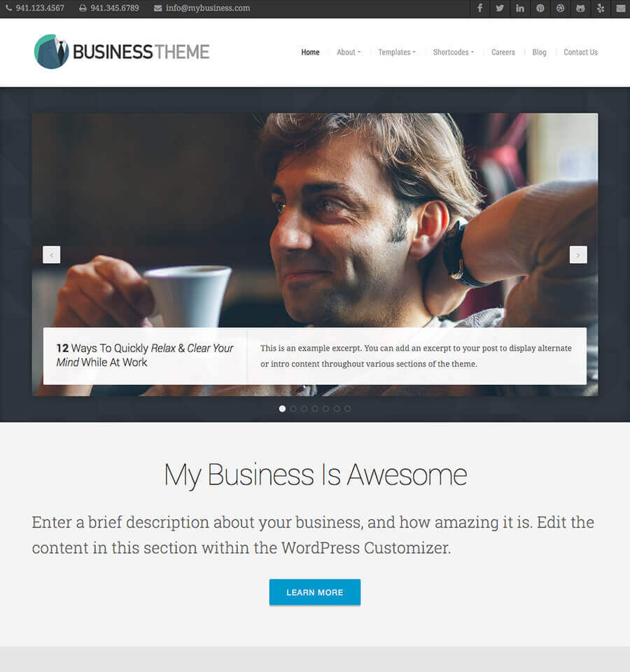Open the Careers menu item
Image resolution: width=630 pixels, height=672 pixels.
[503, 52]
